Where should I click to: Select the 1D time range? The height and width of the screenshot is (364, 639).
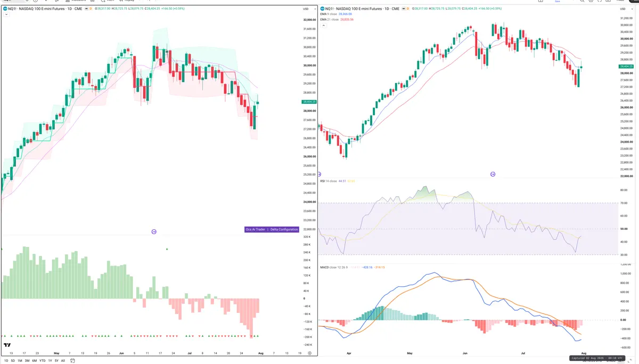point(6,361)
